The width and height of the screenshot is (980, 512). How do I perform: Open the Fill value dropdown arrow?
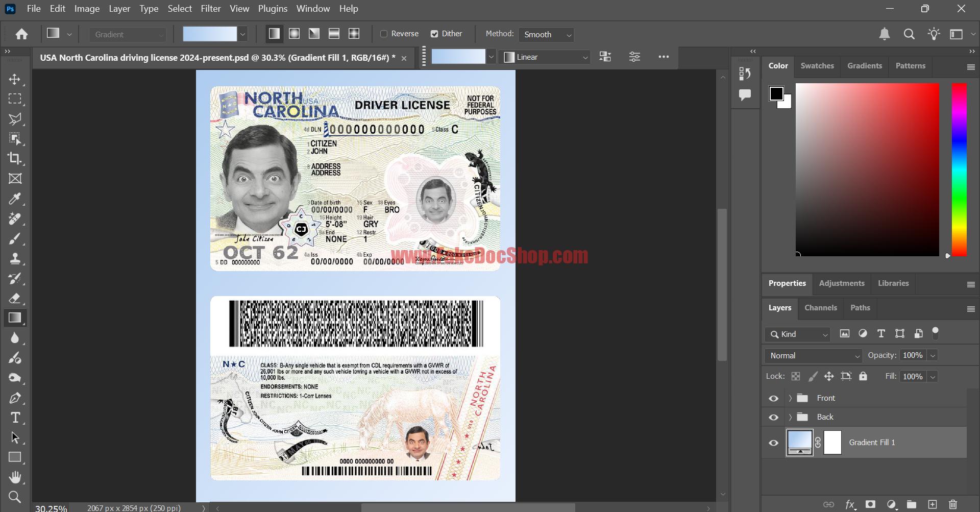(933, 377)
